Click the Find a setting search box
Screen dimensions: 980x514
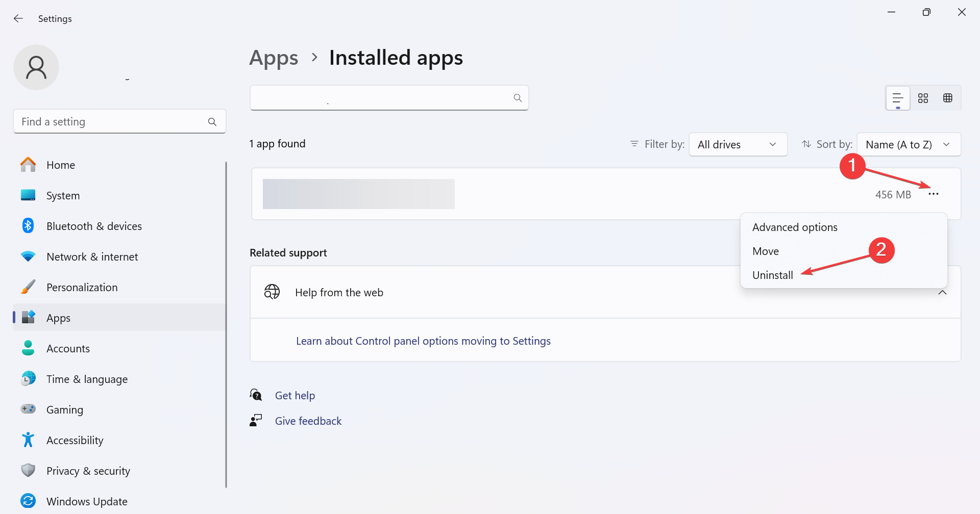[119, 121]
